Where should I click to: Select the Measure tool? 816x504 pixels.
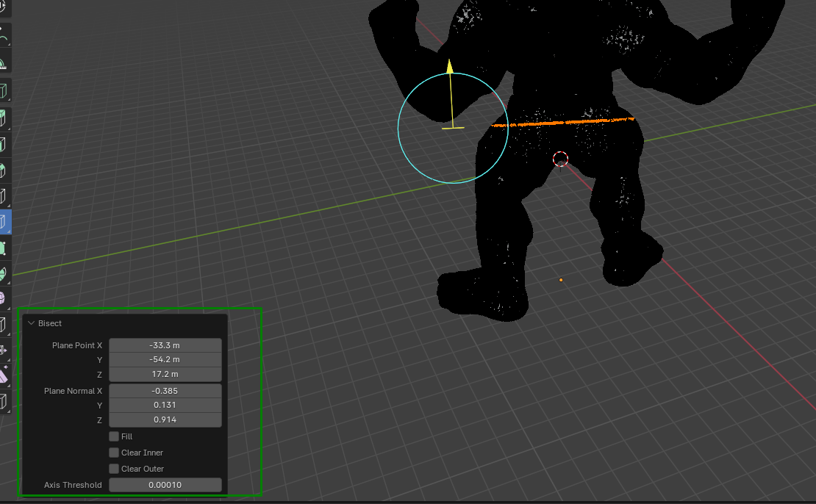click(x=3, y=63)
